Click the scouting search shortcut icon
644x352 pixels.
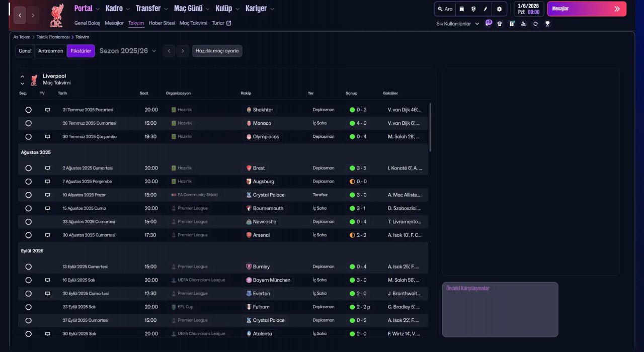click(523, 24)
